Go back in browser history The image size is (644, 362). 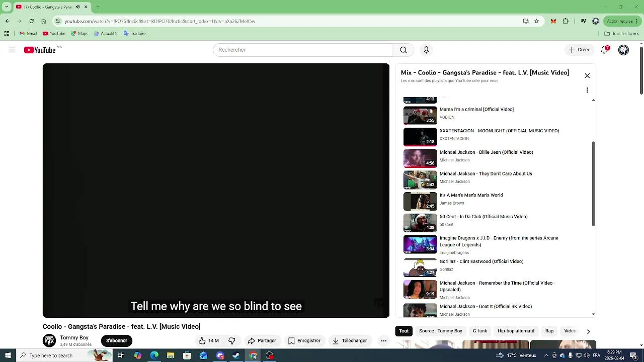click(x=8, y=21)
